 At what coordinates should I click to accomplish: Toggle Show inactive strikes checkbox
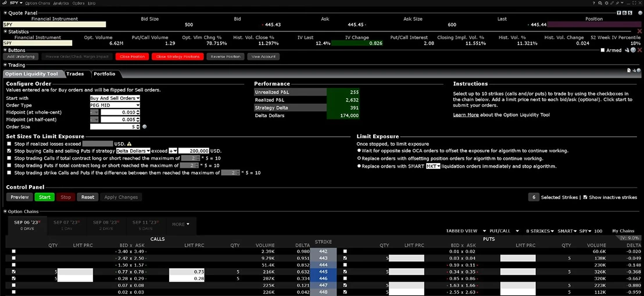[x=585, y=197]
